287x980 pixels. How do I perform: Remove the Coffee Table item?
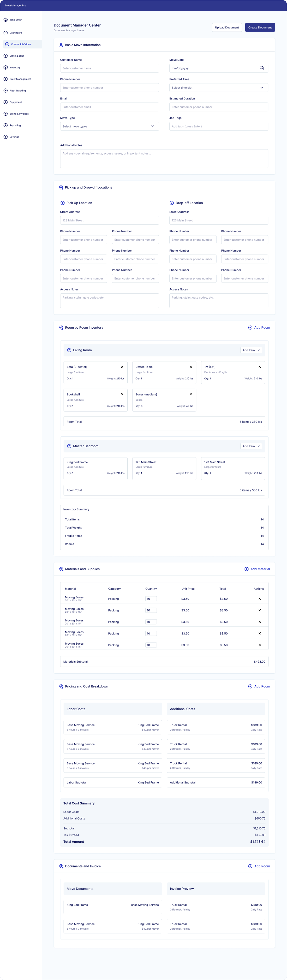tap(191, 367)
